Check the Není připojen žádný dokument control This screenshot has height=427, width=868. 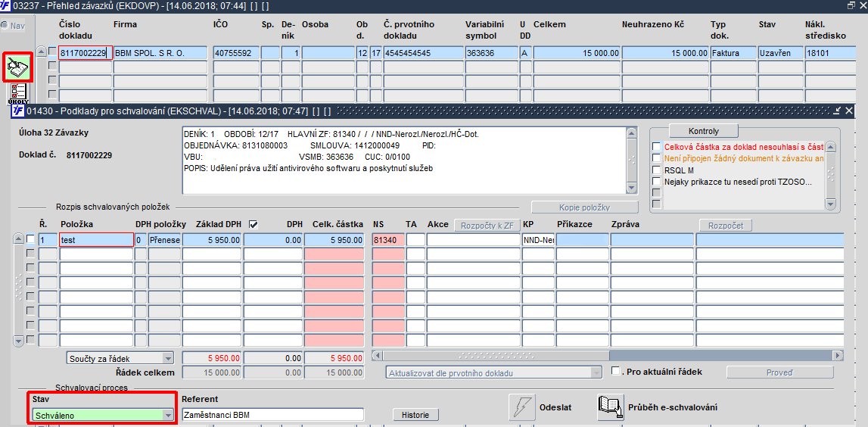pos(656,158)
